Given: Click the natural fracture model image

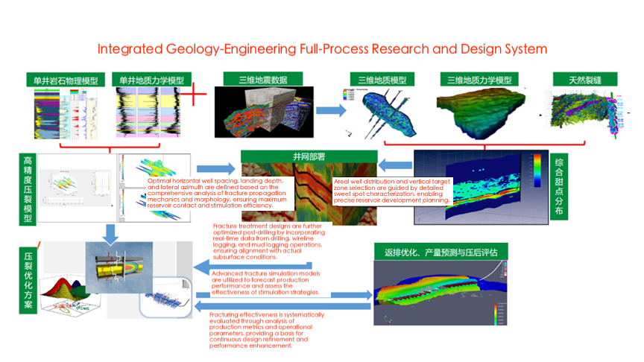Looking at the screenshot, I should tap(584, 114).
